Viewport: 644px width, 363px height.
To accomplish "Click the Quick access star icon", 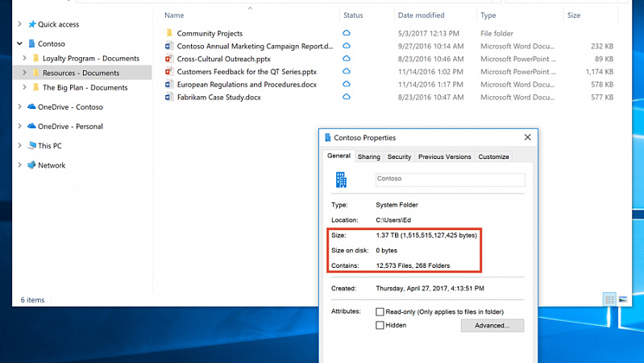I will click(32, 24).
